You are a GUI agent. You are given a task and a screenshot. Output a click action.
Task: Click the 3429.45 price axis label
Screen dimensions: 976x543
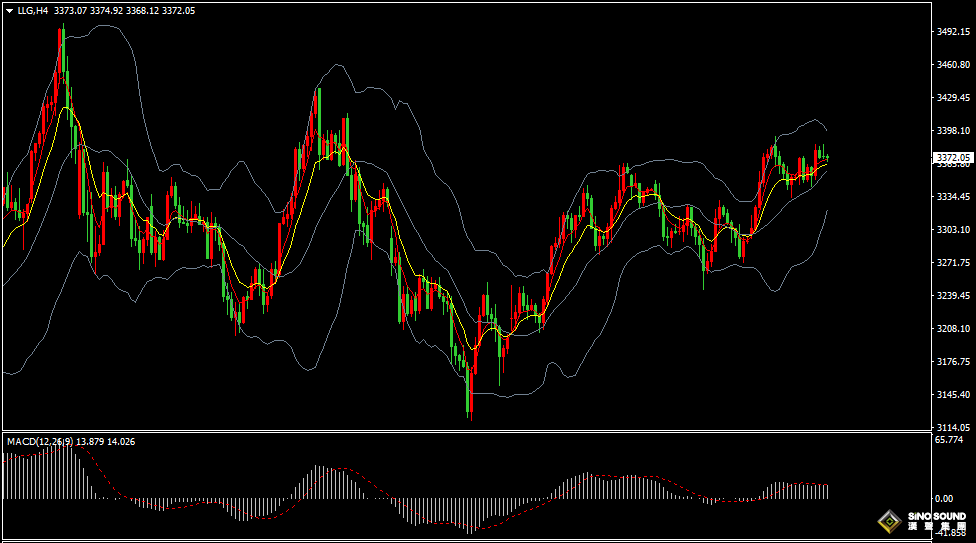pyautogui.click(x=952, y=98)
